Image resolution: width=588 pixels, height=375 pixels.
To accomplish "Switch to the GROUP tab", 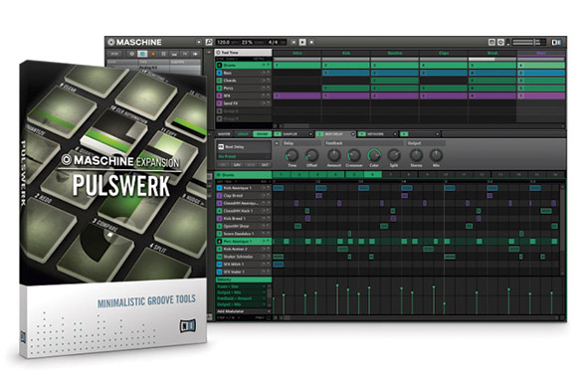I will pyautogui.click(x=243, y=134).
